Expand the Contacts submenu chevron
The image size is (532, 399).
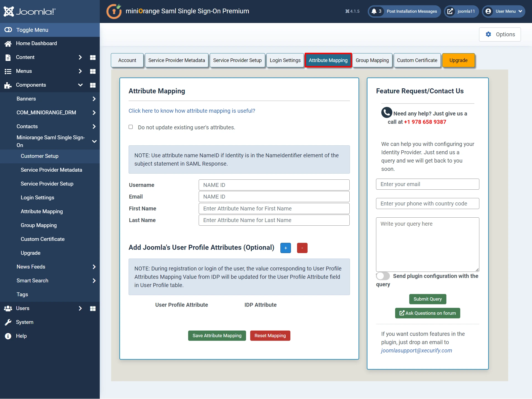point(94,127)
